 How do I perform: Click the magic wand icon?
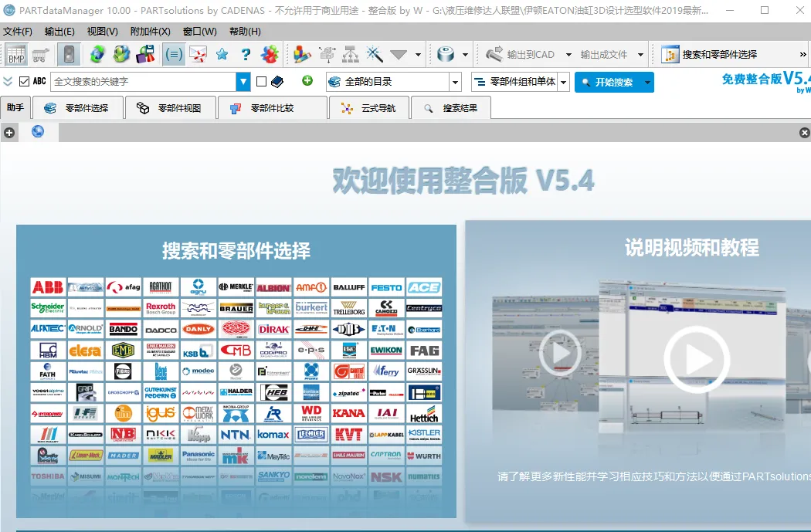click(x=374, y=54)
